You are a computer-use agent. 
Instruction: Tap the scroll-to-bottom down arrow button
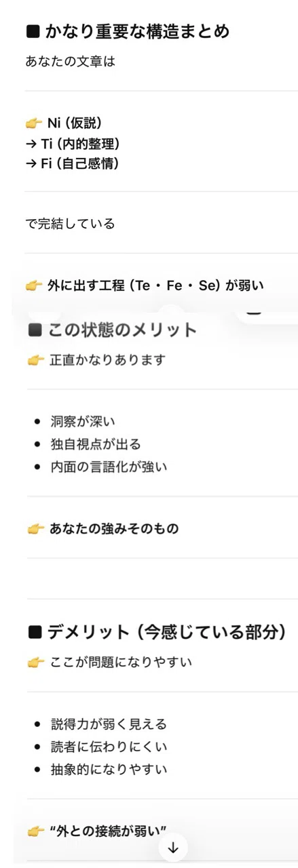pos(172,847)
